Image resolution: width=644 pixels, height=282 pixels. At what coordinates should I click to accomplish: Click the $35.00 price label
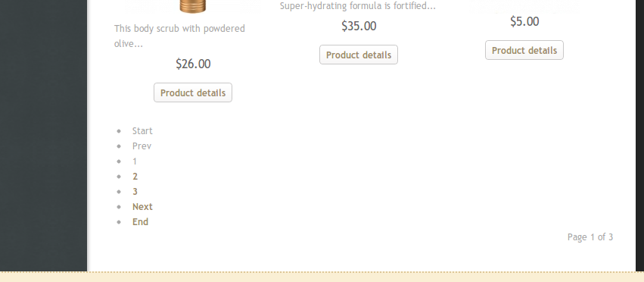coord(359,26)
